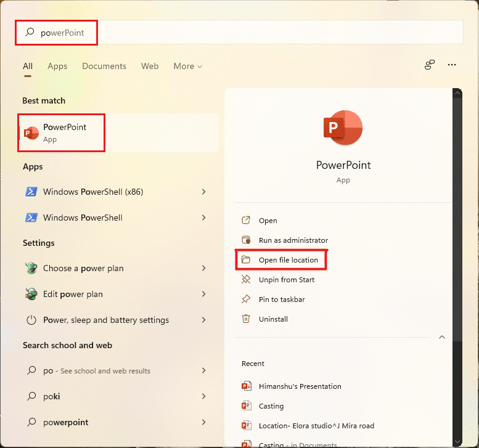Click the Uninstall trash icon
The image size is (479, 448).
coord(246,319)
